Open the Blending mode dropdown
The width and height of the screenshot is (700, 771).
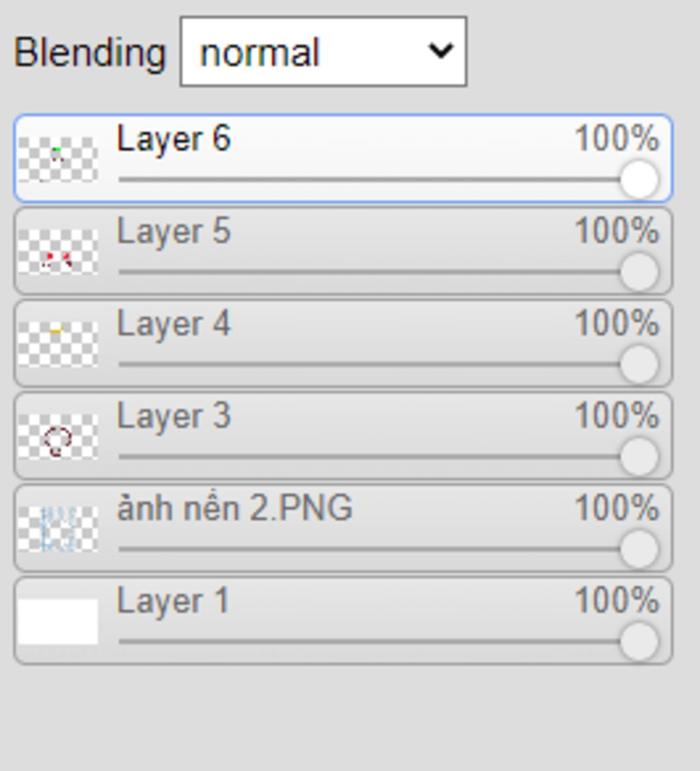(x=323, y=52)
